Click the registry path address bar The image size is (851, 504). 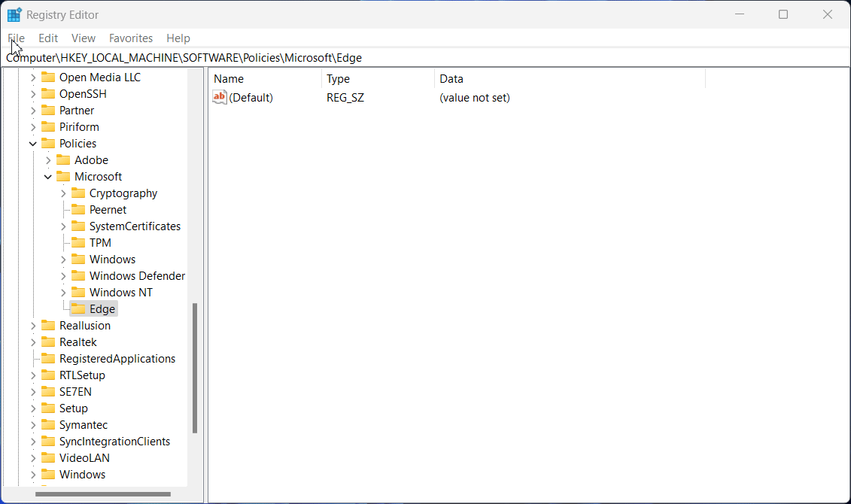426,58
